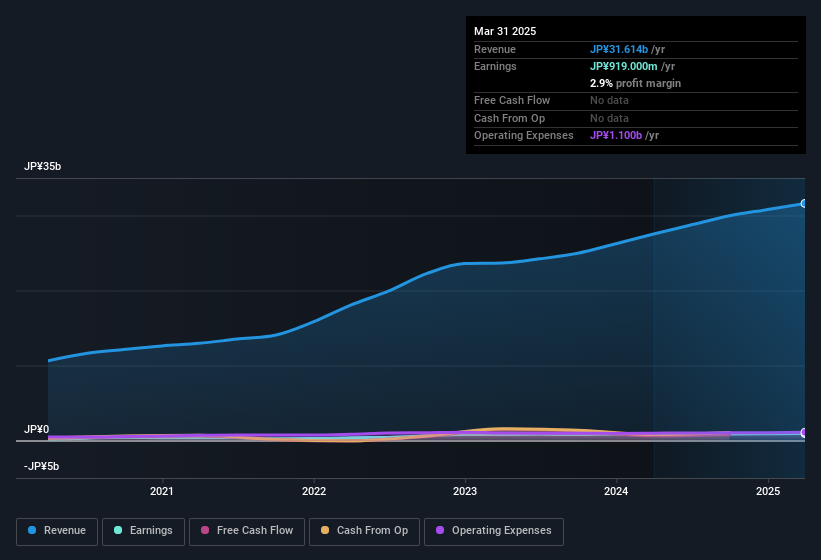
Task: Click the Mar 31 2025 tooltip date
Action: [505, 31]
